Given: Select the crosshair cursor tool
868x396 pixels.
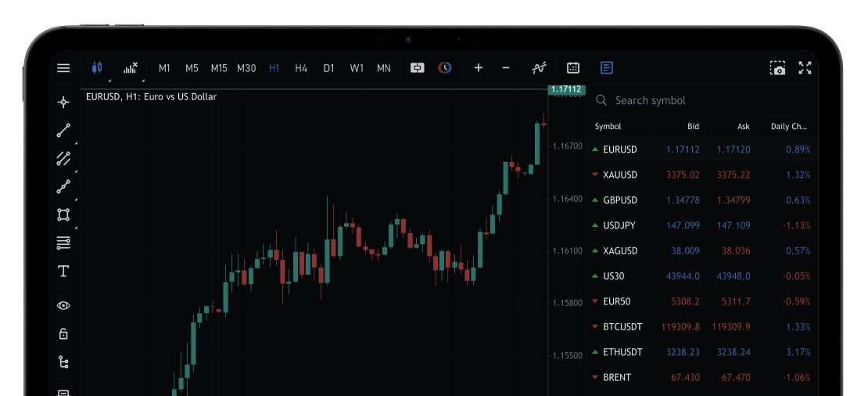Looking at the screenshot, I should pyautogui.click(x=63, y=102).
